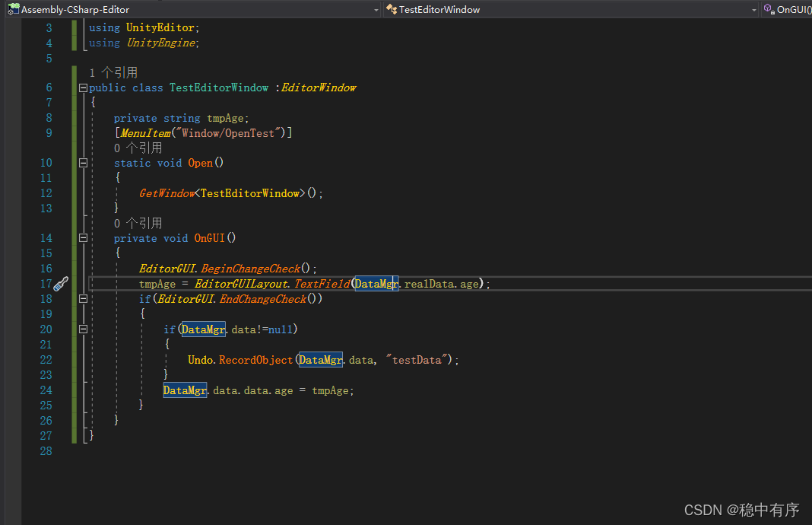Viewport: 812px width, 525px height.
Task: Click highlighted 'DataMgr' on line 22
Action: [321, 360]
